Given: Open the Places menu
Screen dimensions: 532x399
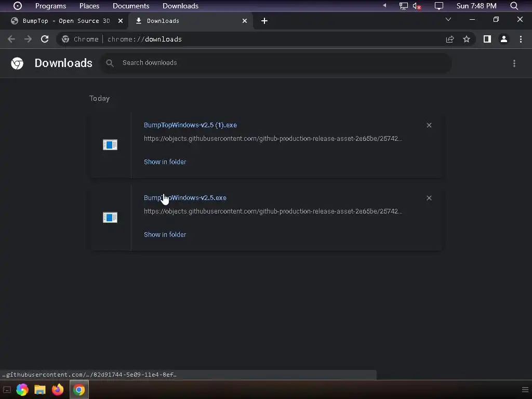Looking at the screenshot, I should (x=89, y=6).
